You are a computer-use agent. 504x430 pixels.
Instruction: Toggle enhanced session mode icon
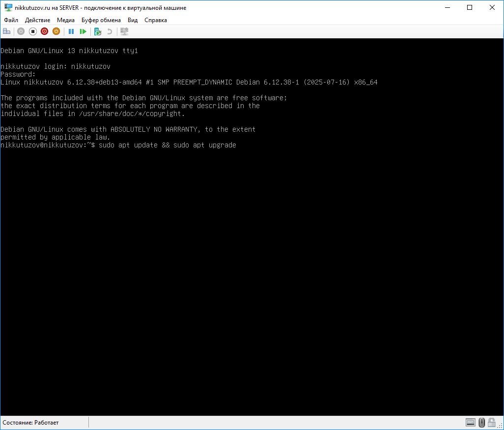pos(124,31)
